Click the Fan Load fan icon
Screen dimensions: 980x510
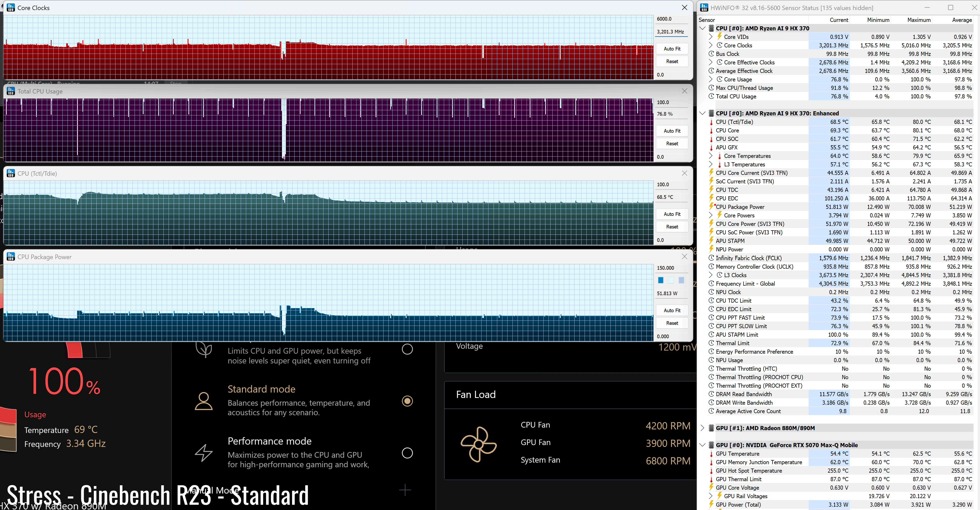479,444
